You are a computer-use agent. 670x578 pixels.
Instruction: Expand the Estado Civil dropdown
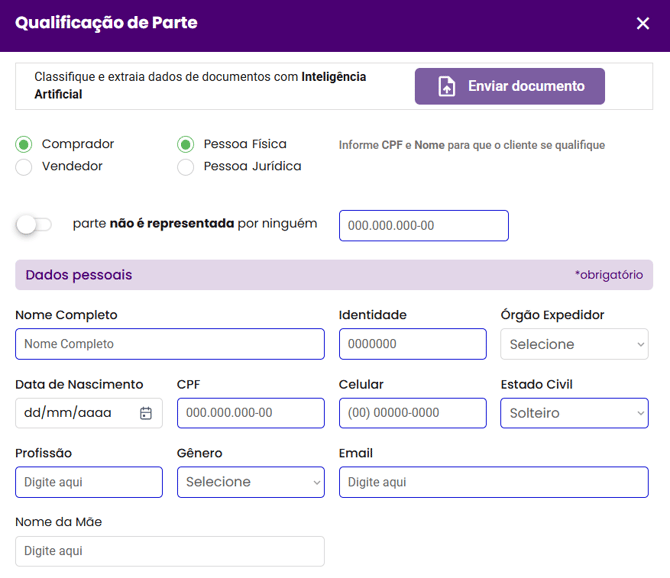pos(574,413)
